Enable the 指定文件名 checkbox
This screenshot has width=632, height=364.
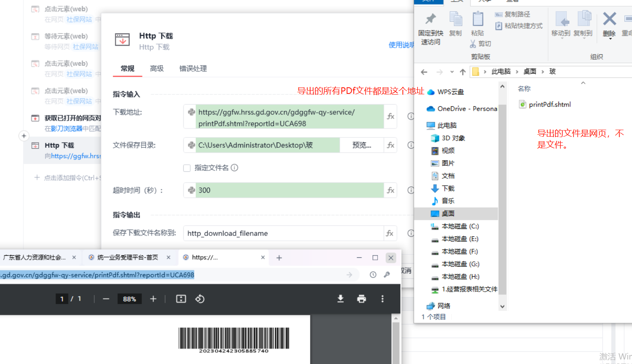187,168
